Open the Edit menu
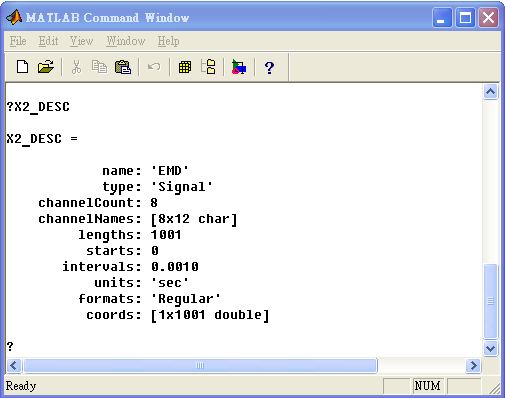 (48, 41)
